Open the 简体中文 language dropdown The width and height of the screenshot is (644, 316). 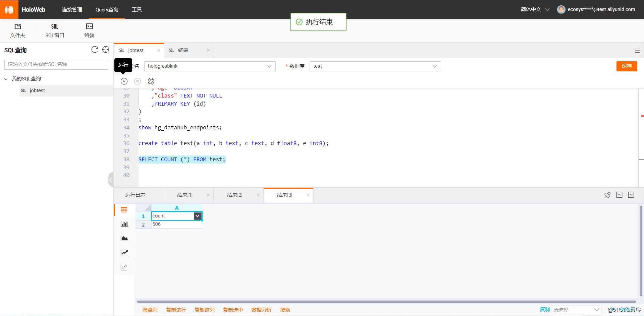(x=535, y=9)
